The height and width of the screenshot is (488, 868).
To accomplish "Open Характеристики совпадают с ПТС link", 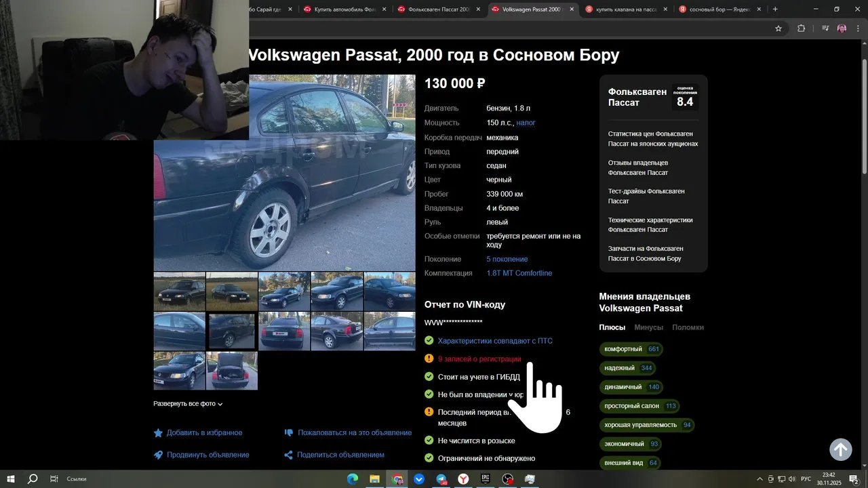I will coord(495,341).
